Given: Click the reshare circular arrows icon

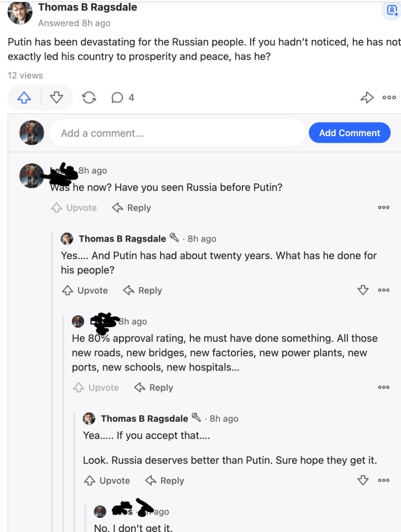Looking at the screenshot, I should click(x=89, y=98).
